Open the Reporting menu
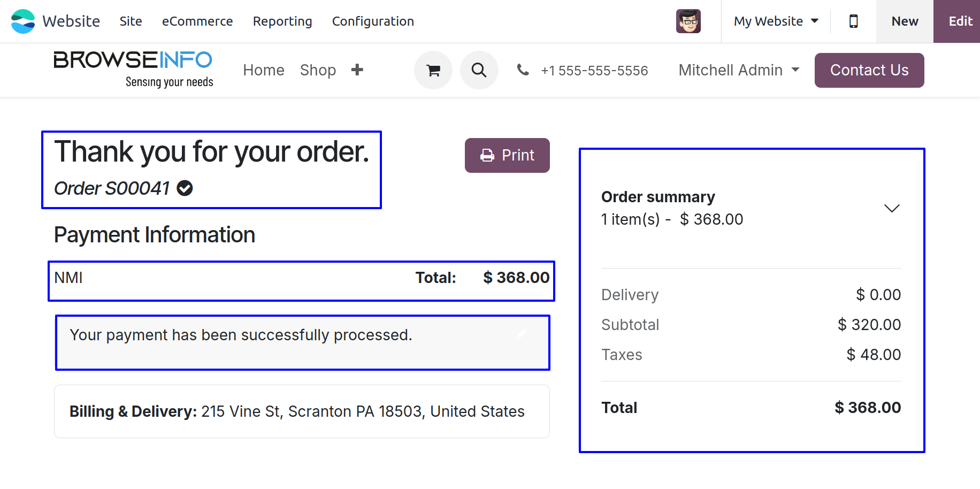 (282, 21)
